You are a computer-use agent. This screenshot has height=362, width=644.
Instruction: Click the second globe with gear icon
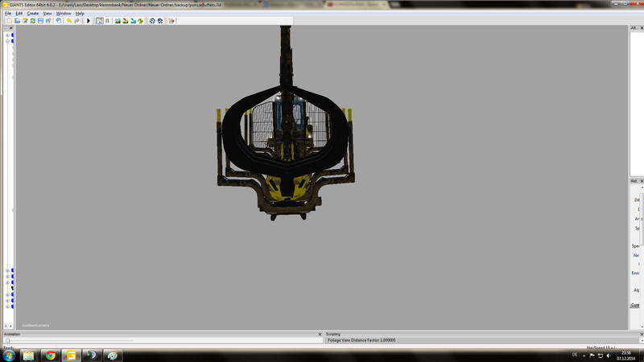pyautogui.click(x=160, y=21)
